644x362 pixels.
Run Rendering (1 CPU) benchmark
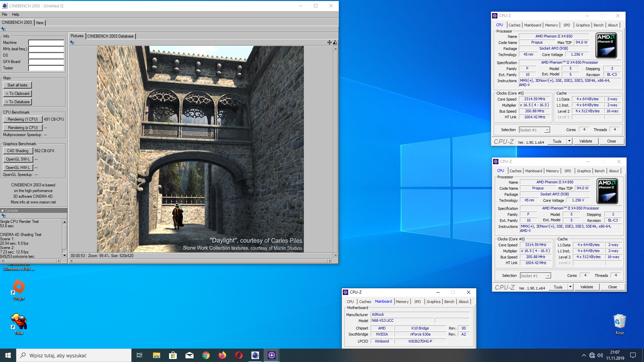(x=22, y=119)
